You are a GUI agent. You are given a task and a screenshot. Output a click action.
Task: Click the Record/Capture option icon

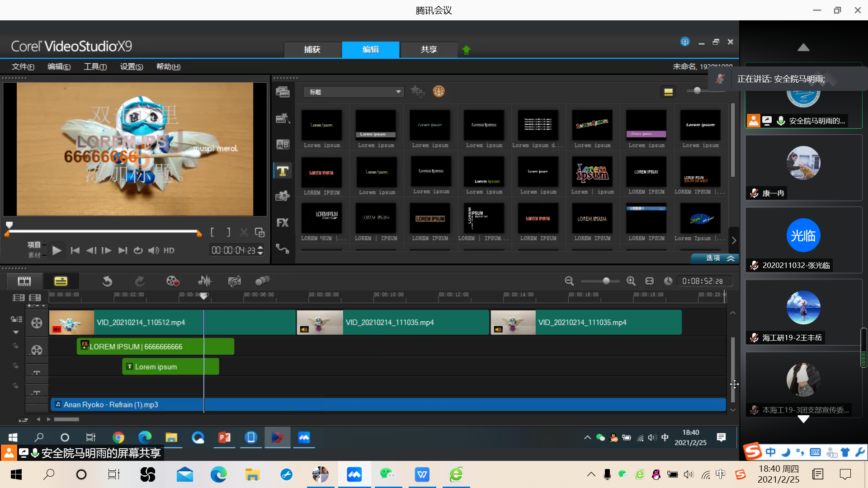pyautogui.click(x=173, y=281)
